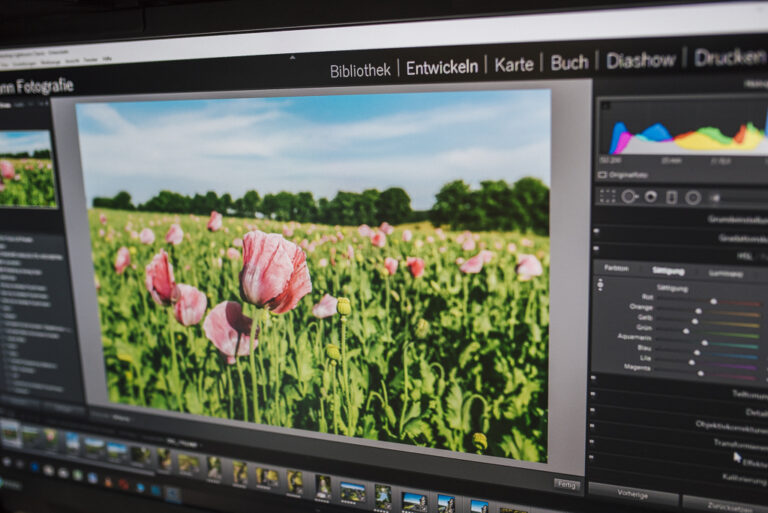This screenshot has width=768, height=513.
Task: Click the Vorherige button
Action: (x=632, y=494)
